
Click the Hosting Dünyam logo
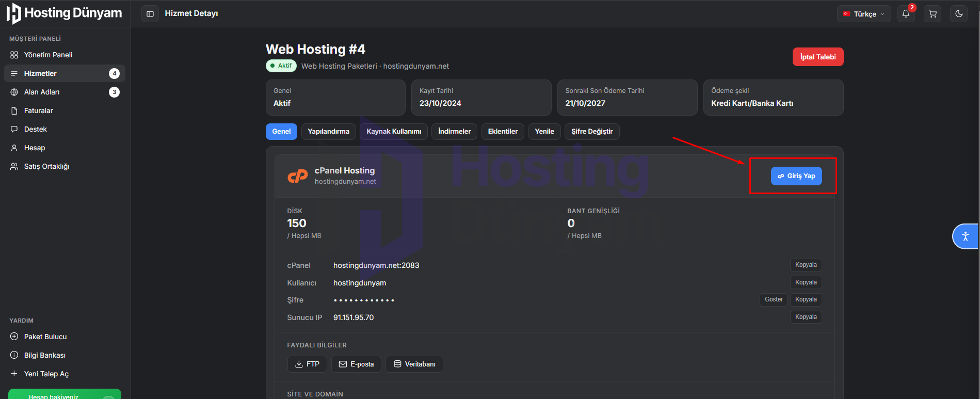(65, 13)
